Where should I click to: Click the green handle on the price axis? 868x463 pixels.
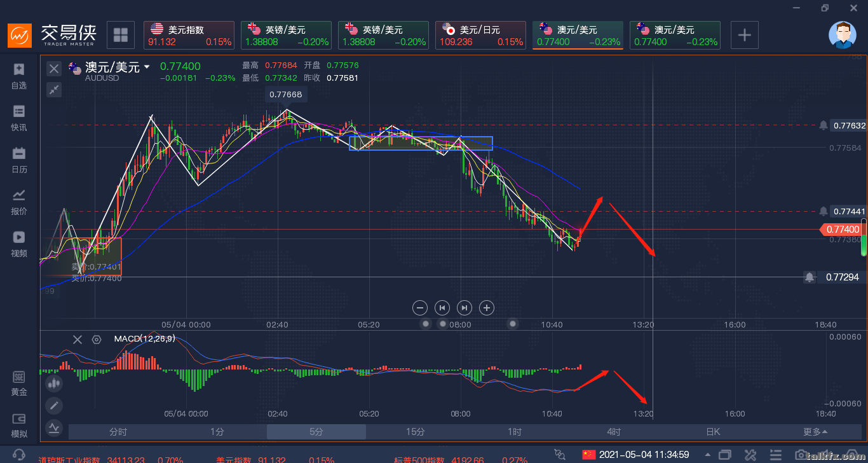864,238
